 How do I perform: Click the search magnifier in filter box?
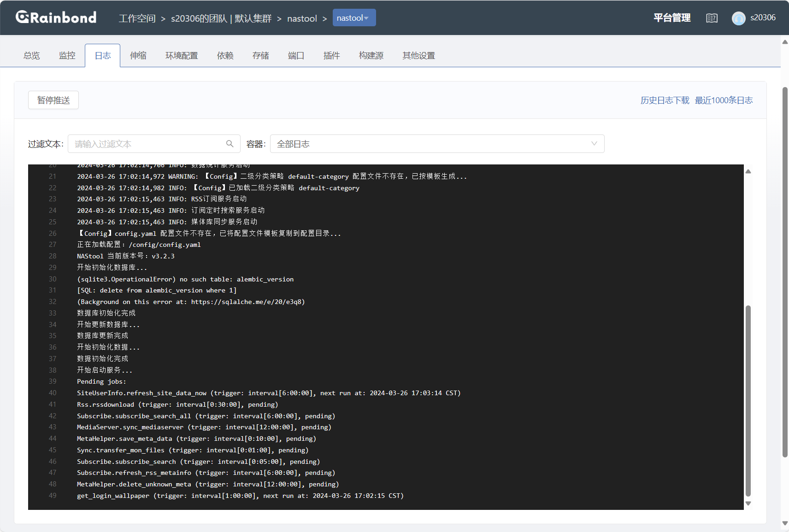point(230,144)
